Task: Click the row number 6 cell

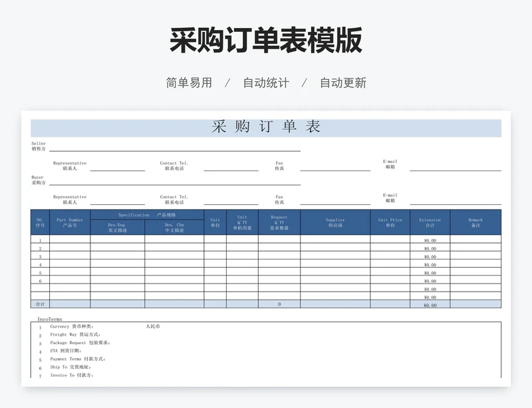Action: [x=40, y=280]
